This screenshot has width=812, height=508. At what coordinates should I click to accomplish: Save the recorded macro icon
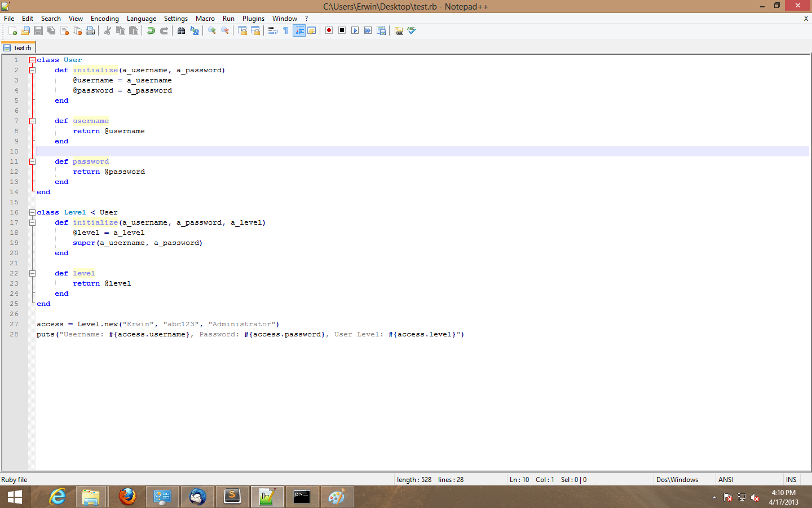[381, 30]
